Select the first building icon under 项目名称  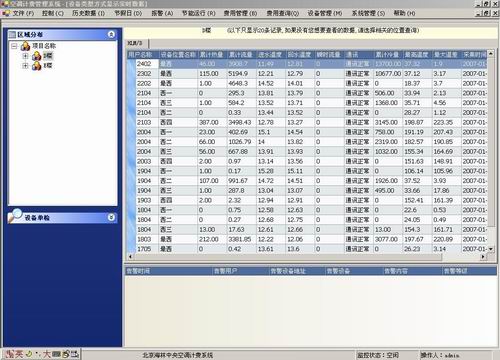(x=37, y=56)
